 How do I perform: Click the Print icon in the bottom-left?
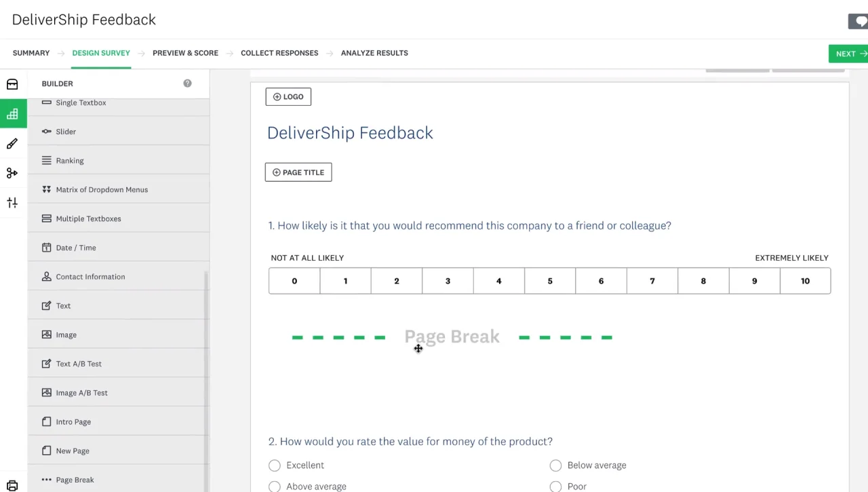(x=12, y=485)
